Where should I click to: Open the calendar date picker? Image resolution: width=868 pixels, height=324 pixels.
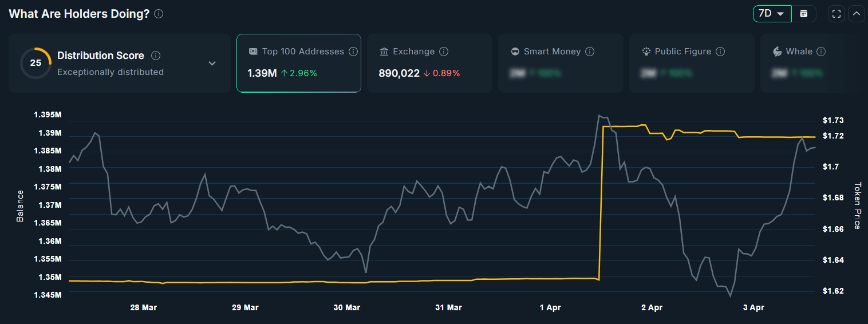pos(804,14)
